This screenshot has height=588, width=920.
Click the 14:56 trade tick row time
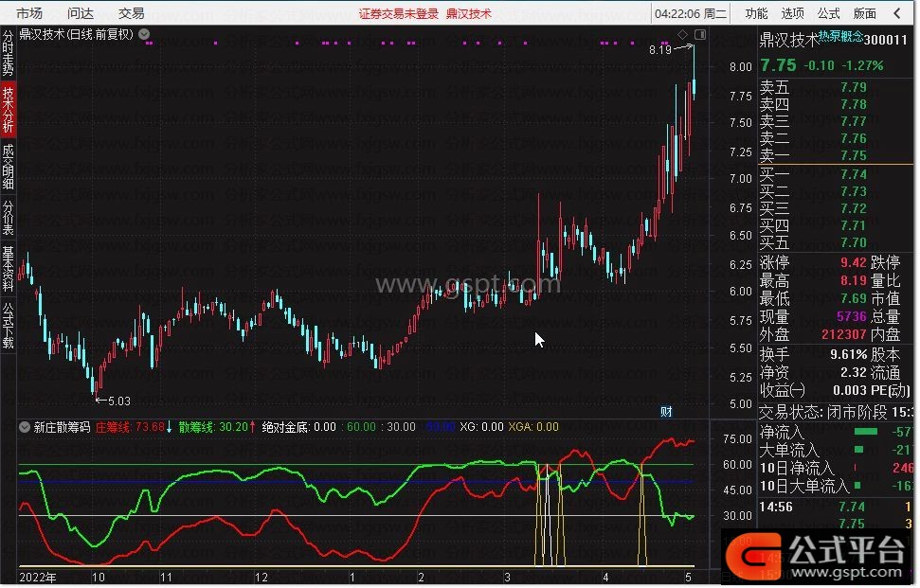776,508
